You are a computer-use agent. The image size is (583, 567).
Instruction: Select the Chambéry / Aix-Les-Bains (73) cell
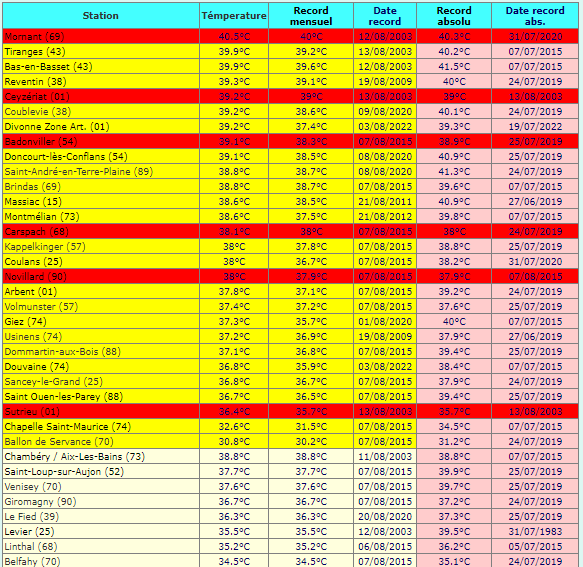point(101,457)
